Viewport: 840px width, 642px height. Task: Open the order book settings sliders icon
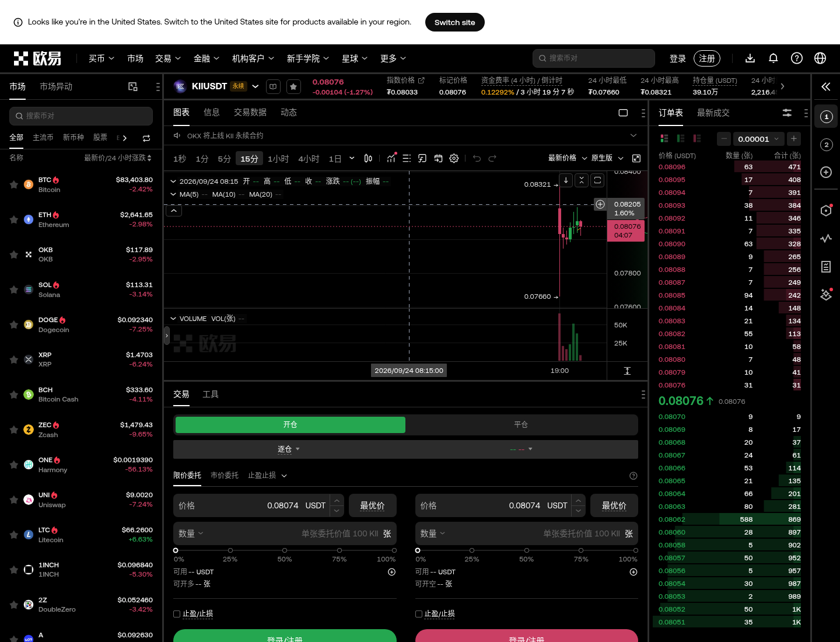click(x=787, y=113)
